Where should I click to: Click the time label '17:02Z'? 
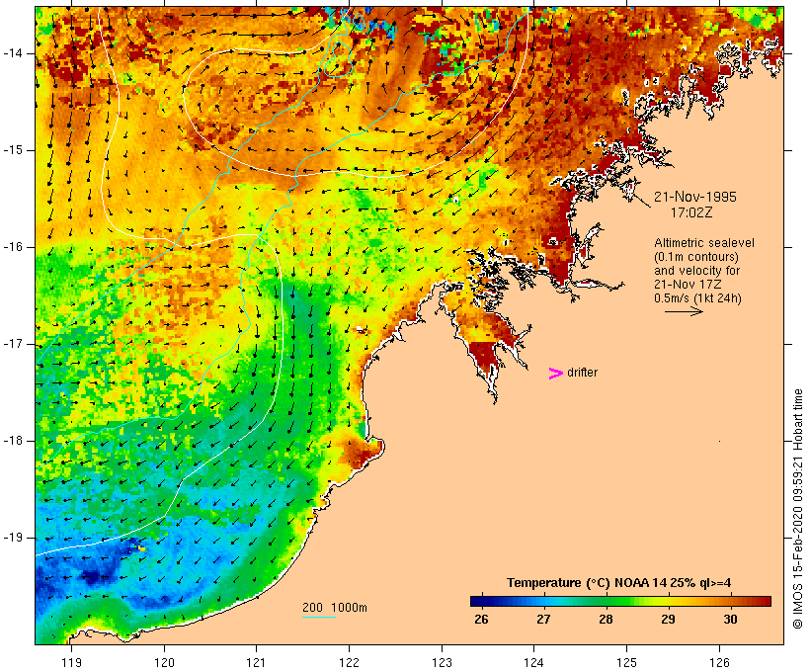(x=691, y=212)
